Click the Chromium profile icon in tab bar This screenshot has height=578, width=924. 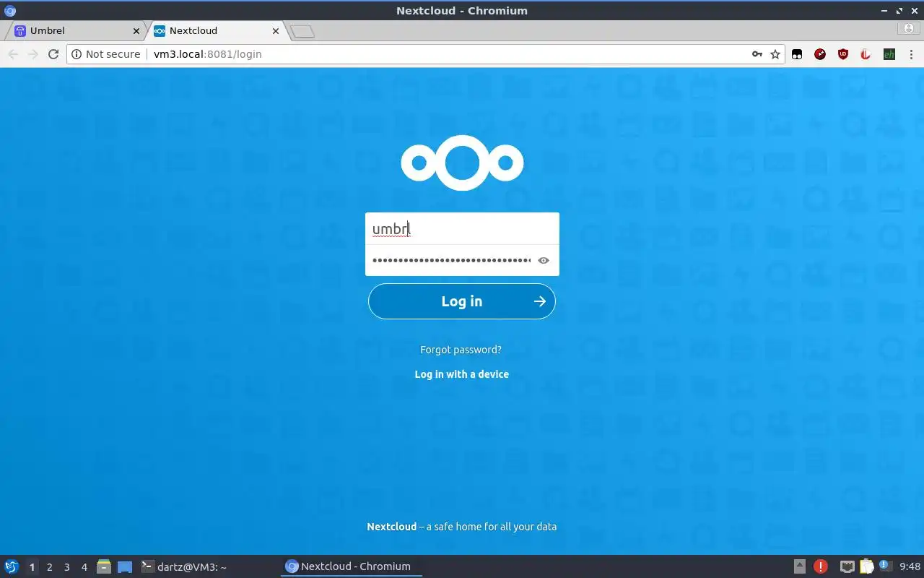(908, 28)
